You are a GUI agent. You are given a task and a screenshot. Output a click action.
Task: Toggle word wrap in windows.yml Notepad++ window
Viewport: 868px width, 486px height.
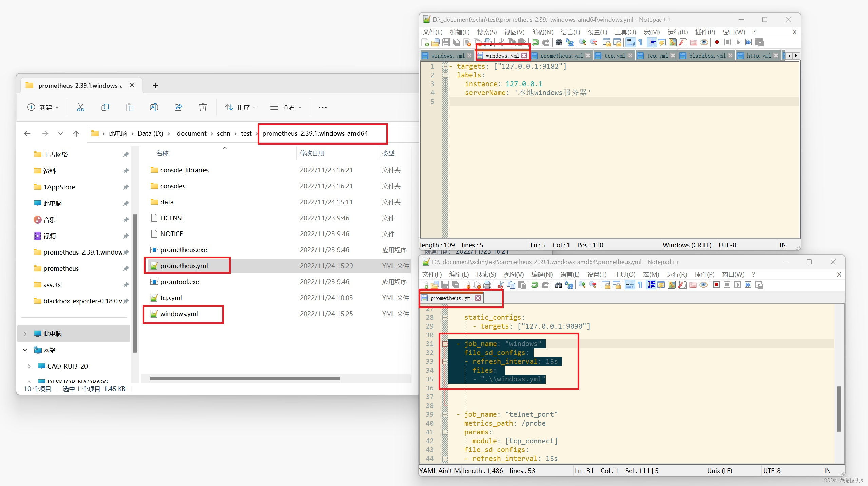630,42
